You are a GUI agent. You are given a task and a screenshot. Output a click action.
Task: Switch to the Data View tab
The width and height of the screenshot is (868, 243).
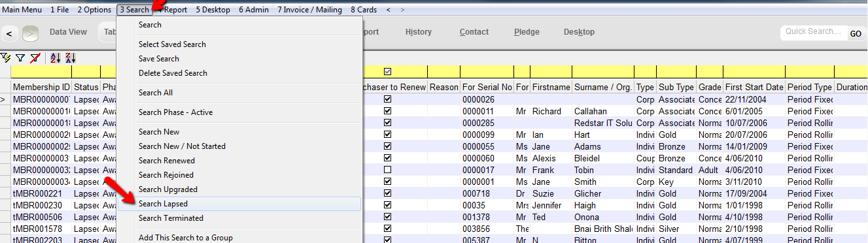click(x=68, y=32)
